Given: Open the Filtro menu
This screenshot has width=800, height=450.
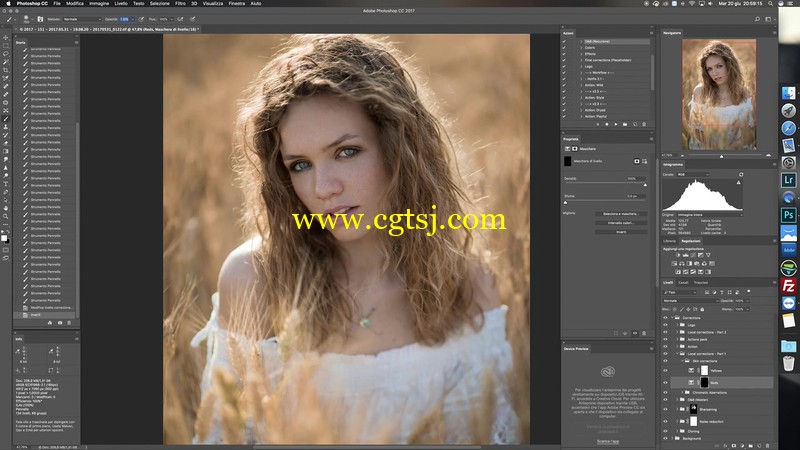Looking at the screenshot, I should (181, 4).
